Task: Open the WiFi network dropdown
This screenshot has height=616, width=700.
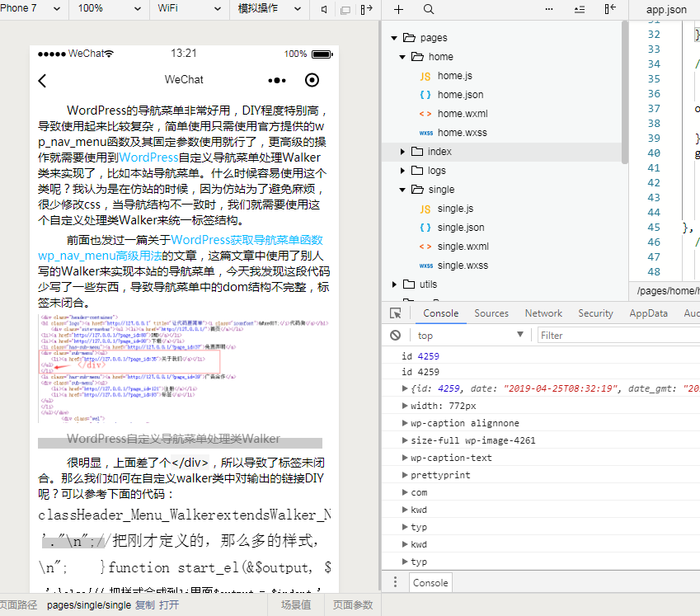Action: tap(190, 8)
